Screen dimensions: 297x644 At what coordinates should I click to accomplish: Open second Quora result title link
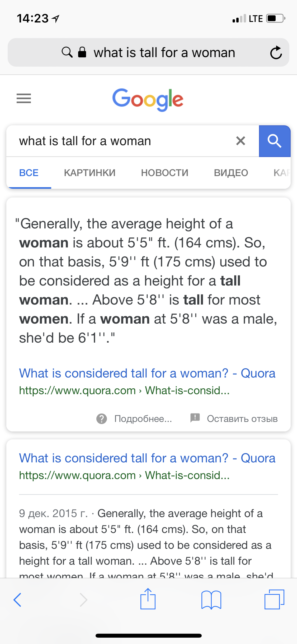(147, 458)
